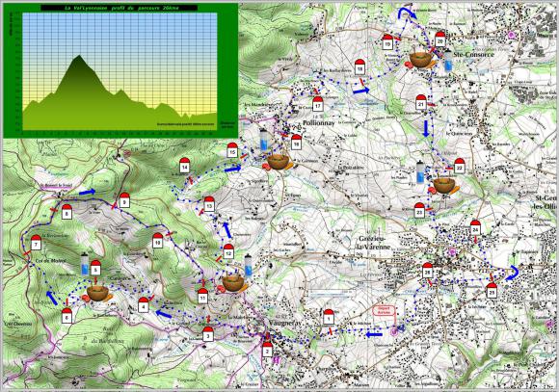This screenshot has width=559, height=392.
Task: Select the food bowl icon below marker 15
Action: (x=278, y=162)
